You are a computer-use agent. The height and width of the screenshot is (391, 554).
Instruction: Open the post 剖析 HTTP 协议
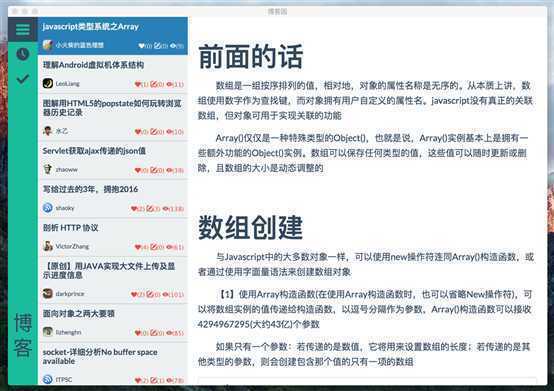coord(70,228)
